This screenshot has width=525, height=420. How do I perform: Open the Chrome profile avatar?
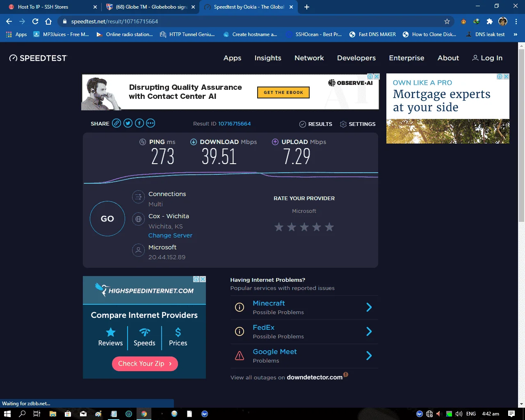pos(503,21)
